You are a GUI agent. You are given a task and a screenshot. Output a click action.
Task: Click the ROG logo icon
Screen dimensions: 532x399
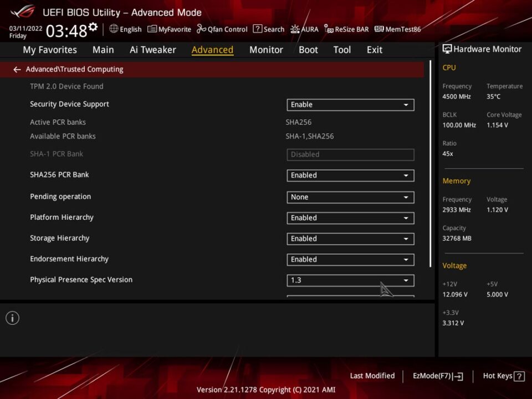(x=22, y=12)
